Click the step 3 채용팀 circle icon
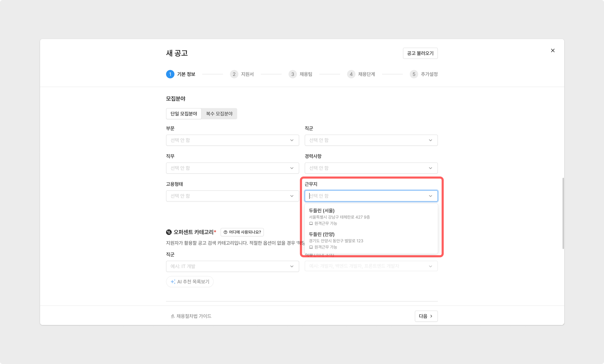 click(292, 74)
